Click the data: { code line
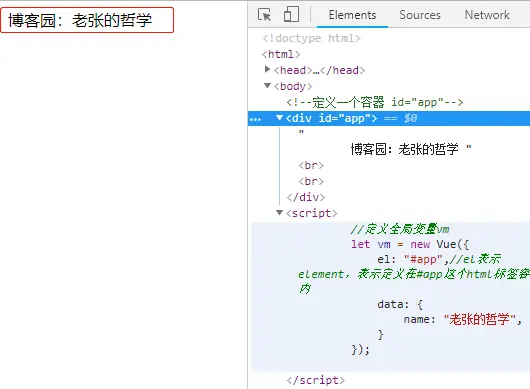Image resolution: width=530 pixels, height=389 pixels. tap(400, 304)
